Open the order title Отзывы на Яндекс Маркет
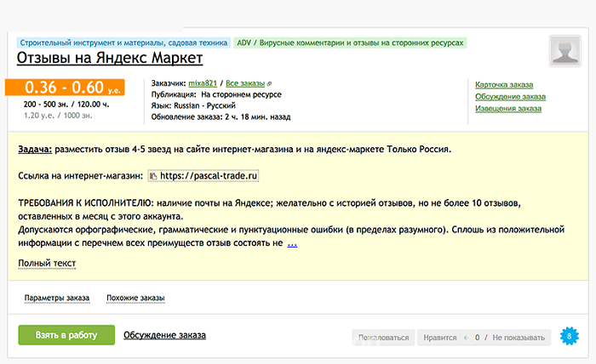Viewport: 596px width, 364px height. coord(110,58)
